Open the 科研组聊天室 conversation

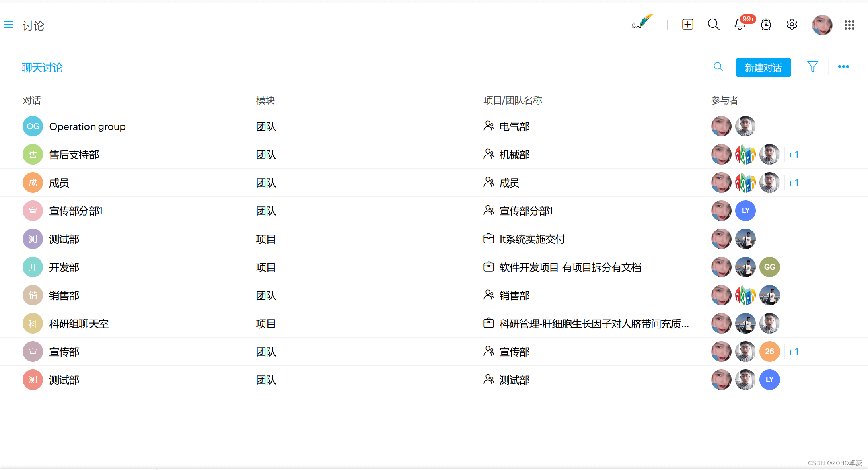point(79,324)
